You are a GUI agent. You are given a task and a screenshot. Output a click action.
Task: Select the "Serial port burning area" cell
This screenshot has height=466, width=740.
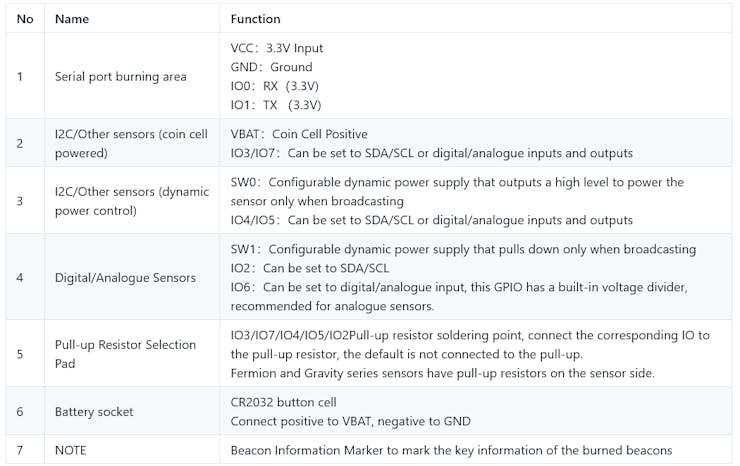(x=120, y=77)
